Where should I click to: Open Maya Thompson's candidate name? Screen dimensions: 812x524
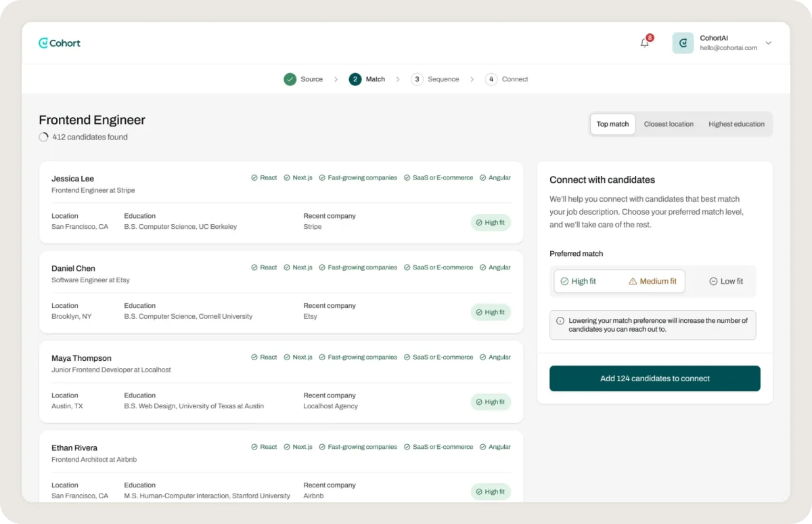pos(81,358)
